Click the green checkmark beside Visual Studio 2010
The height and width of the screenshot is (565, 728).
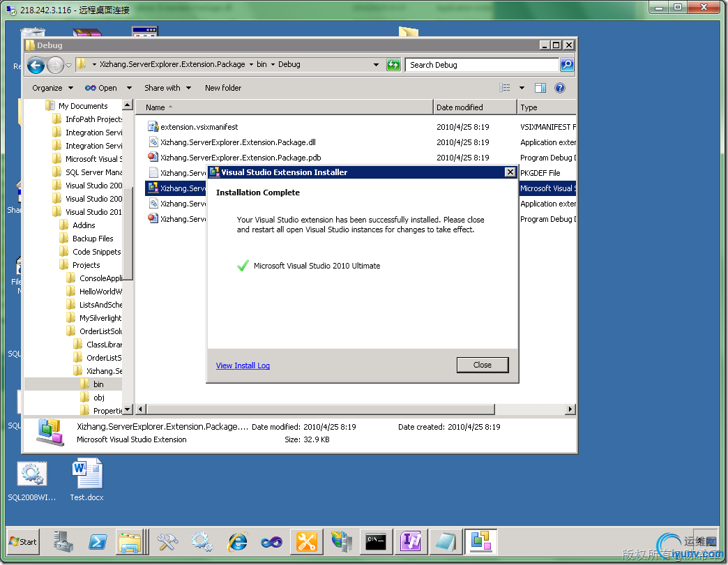pyautogui.click(x=243, y=266)
